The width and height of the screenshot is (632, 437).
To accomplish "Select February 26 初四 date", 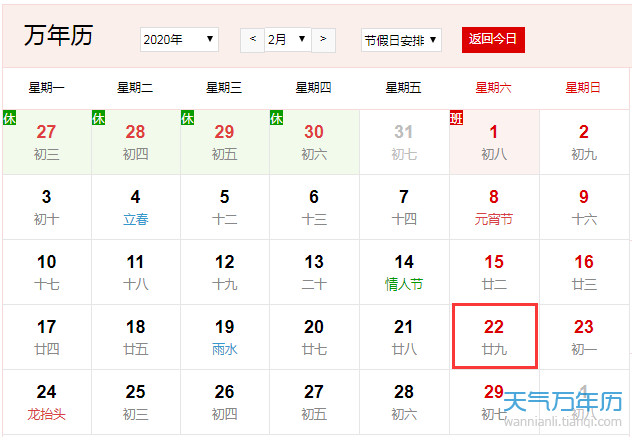I will pos(225,402).
